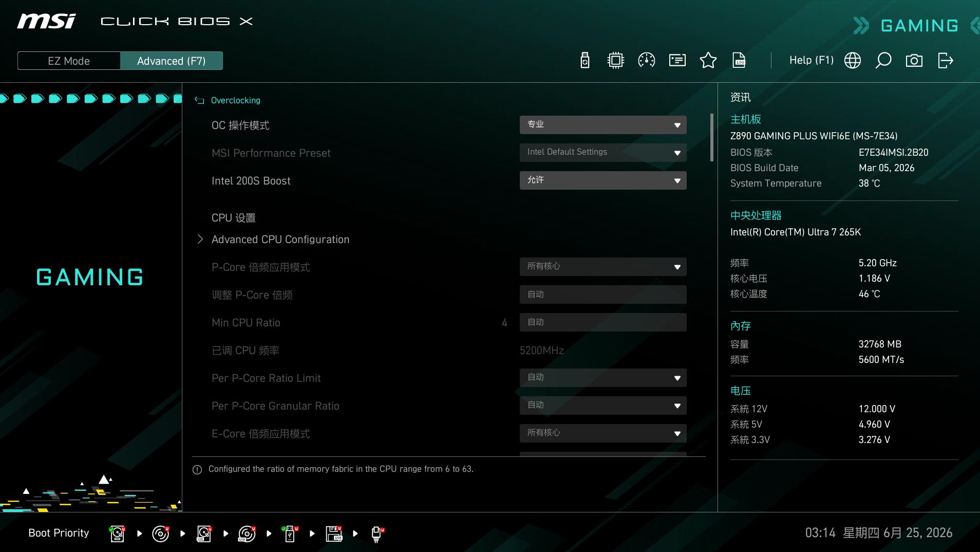Click the 电压 section heading

pos(741,391)
